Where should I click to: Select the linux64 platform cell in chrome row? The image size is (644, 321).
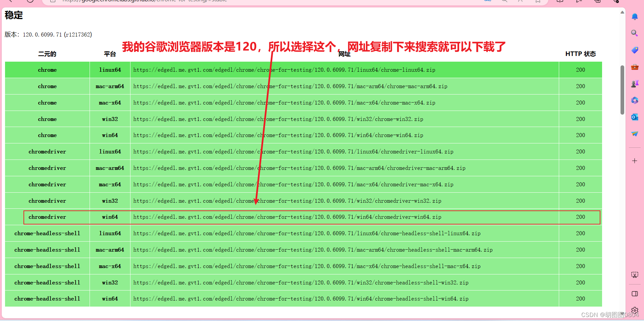(110, 70)
